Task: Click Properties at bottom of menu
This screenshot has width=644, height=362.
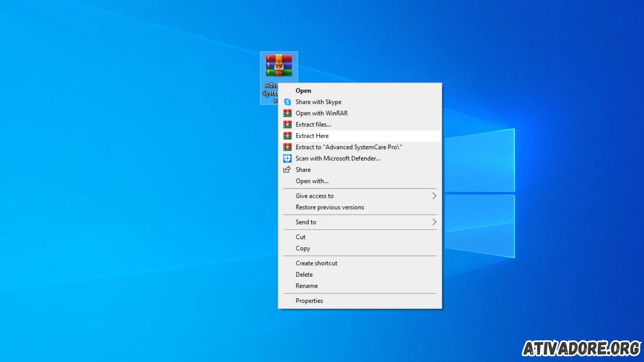Action: (309, 300)
